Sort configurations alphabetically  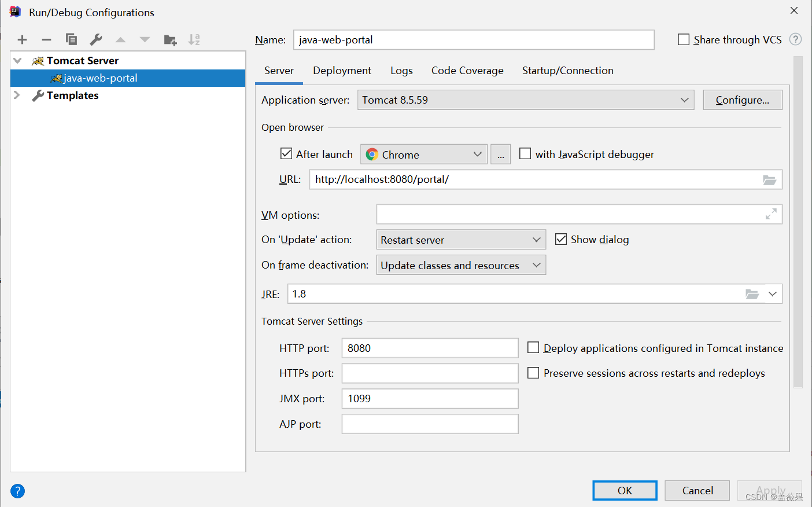coord(194,39)
